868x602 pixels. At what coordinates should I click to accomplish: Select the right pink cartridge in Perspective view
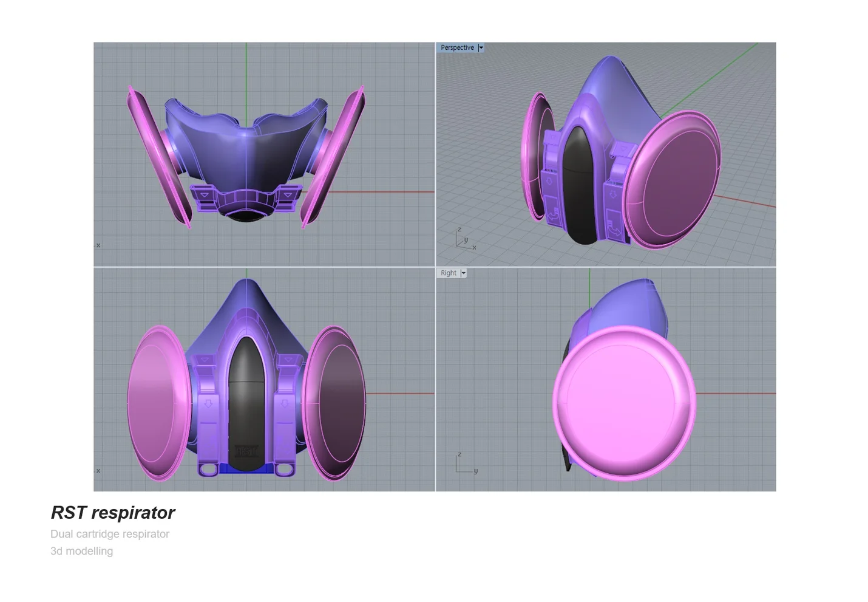pyautogui.click(x=674, y=179)
